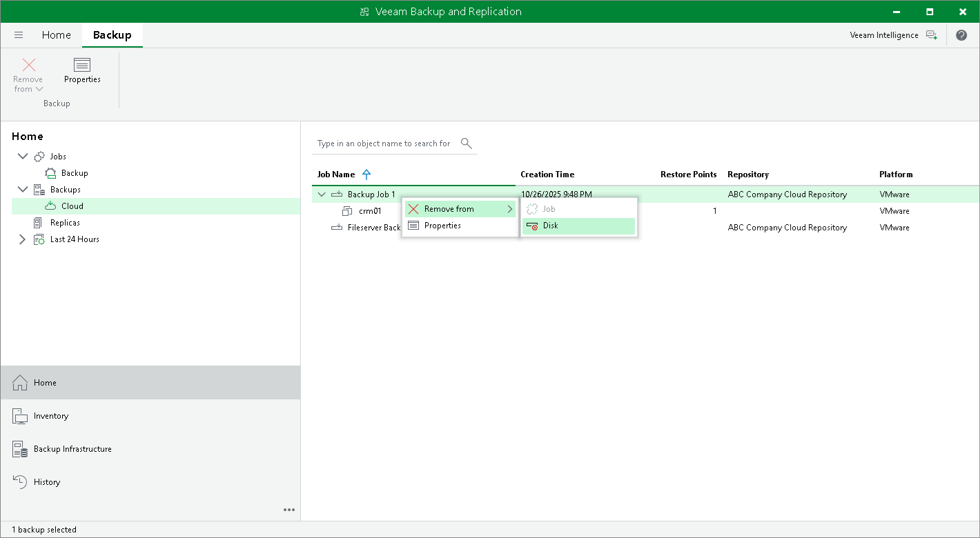The height and width of the screenshot is (538, 980).
Task: Open the hamburger main menu
Action: point(19,35)
